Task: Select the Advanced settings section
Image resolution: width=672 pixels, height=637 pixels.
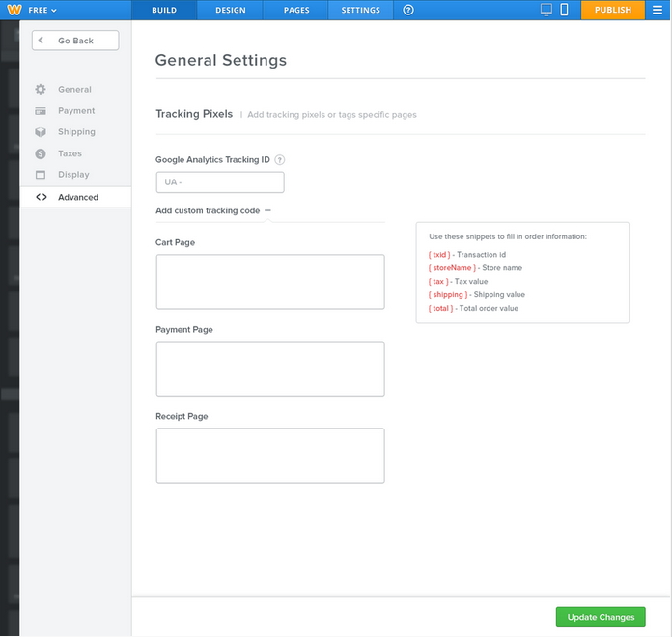Action: pos(76,197)
